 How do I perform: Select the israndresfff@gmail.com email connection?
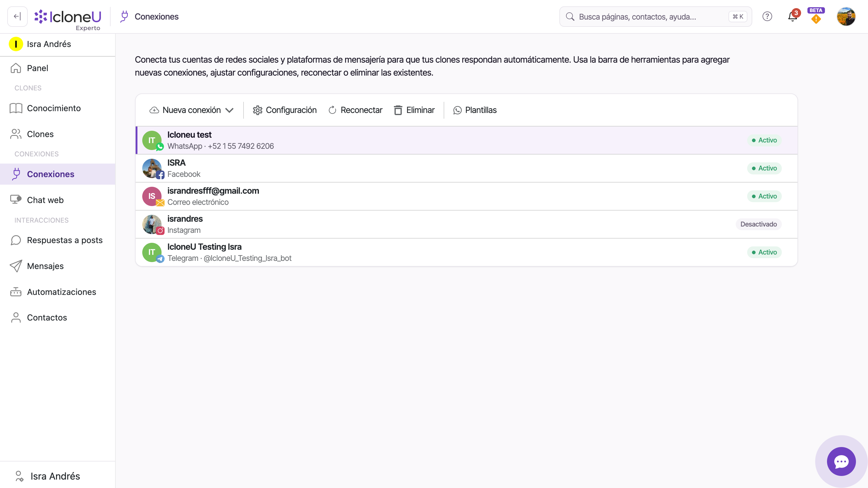(466, 196)
